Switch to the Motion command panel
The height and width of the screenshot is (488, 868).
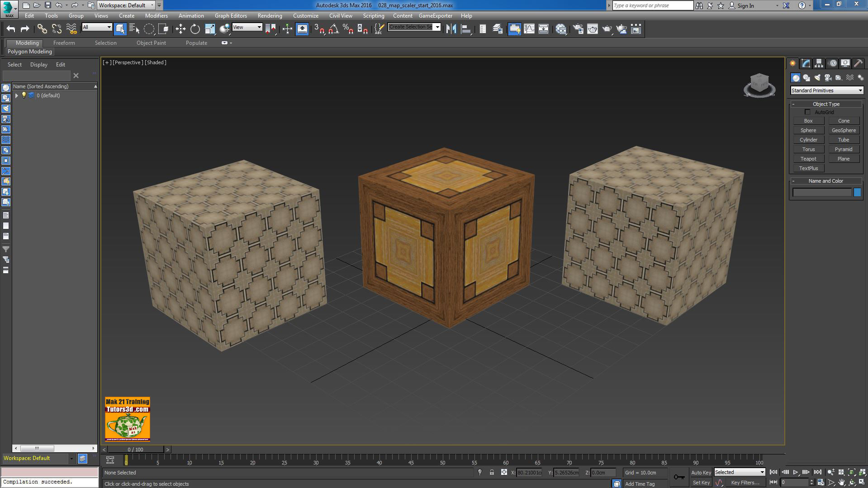(832, 63)
